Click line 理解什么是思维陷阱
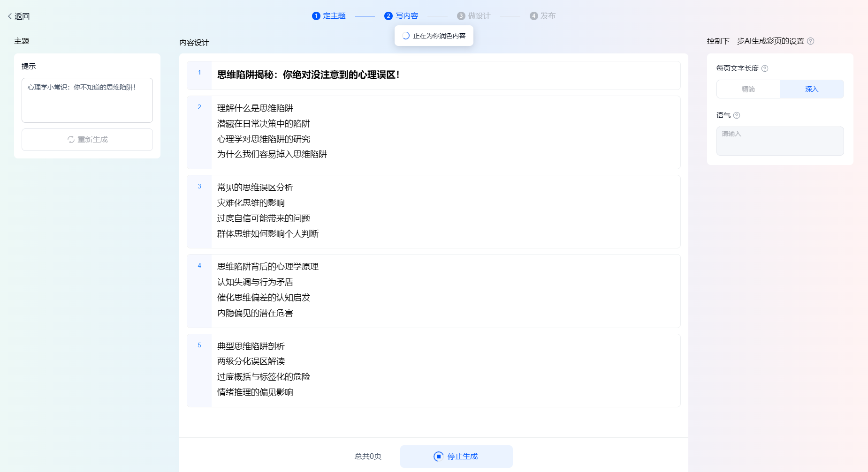 255,108
